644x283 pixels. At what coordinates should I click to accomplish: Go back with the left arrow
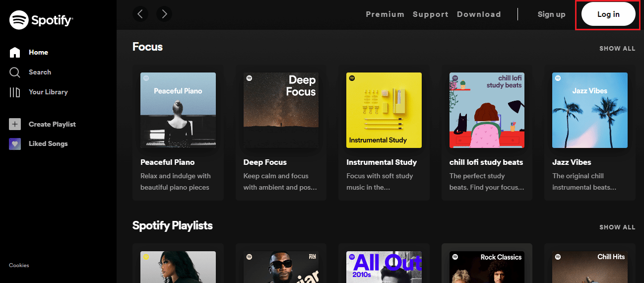[x=140, y=14]
